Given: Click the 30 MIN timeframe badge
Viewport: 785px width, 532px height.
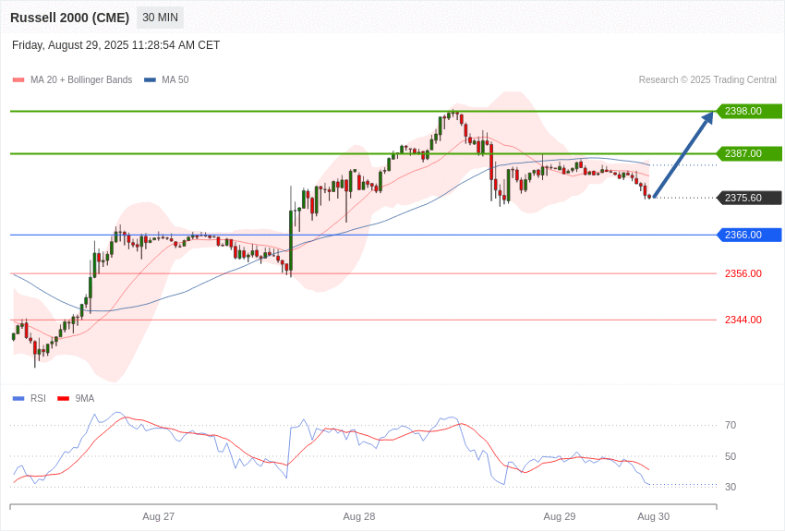Looking at the screenshot, I should click(160, 18).
